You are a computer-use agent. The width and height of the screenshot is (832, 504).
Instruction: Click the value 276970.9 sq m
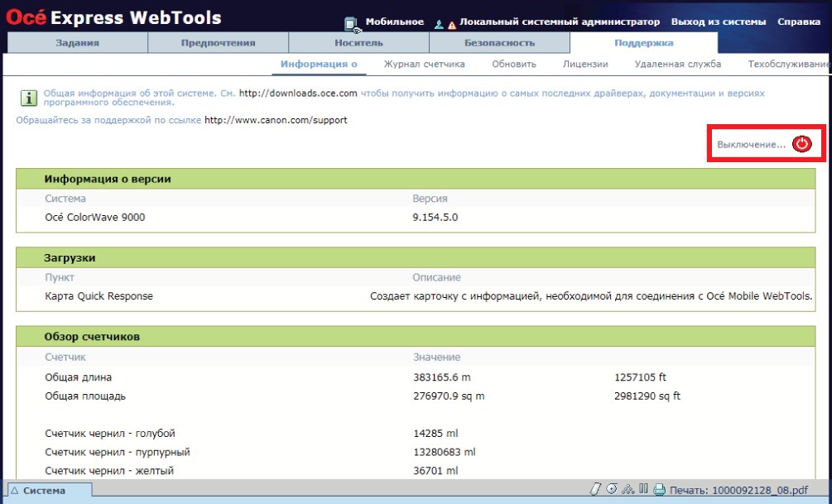[449, 396]
